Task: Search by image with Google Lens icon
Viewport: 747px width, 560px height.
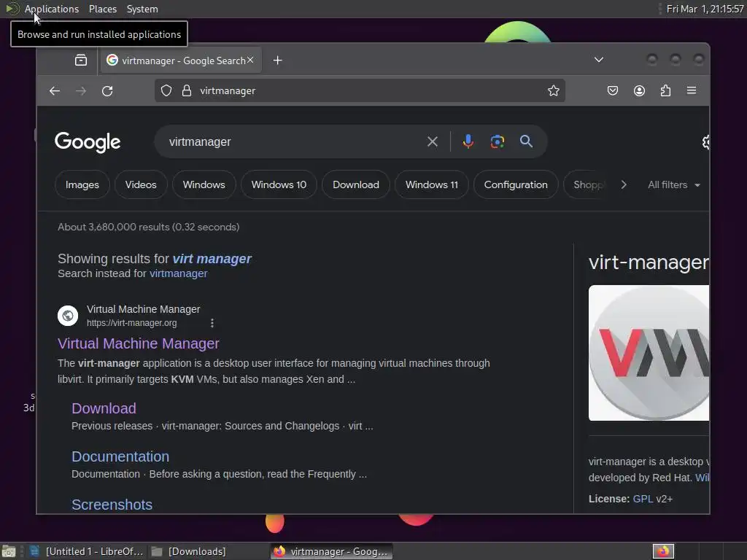Action: coord(498,141)
